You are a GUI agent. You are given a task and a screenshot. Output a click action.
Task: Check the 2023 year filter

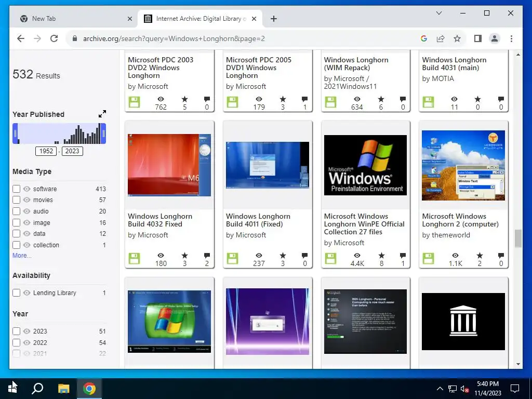(x=16, y=331)
